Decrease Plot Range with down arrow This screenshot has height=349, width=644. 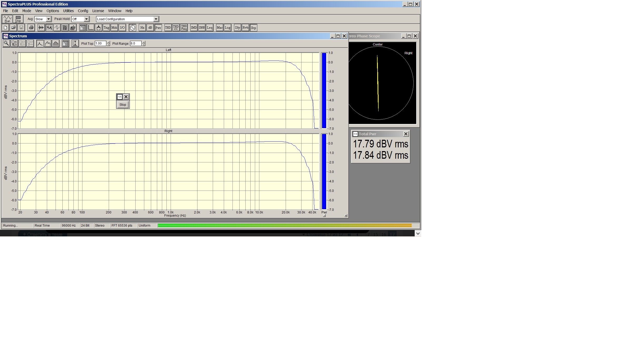[143, 45]
